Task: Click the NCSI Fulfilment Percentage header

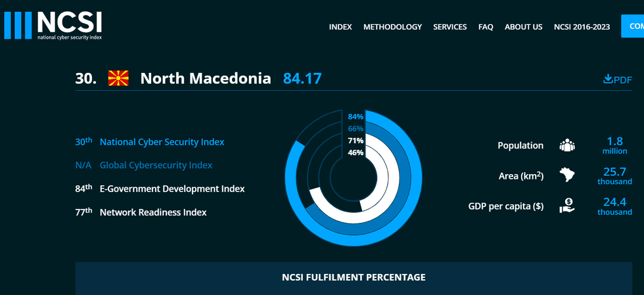Action: 354,277
